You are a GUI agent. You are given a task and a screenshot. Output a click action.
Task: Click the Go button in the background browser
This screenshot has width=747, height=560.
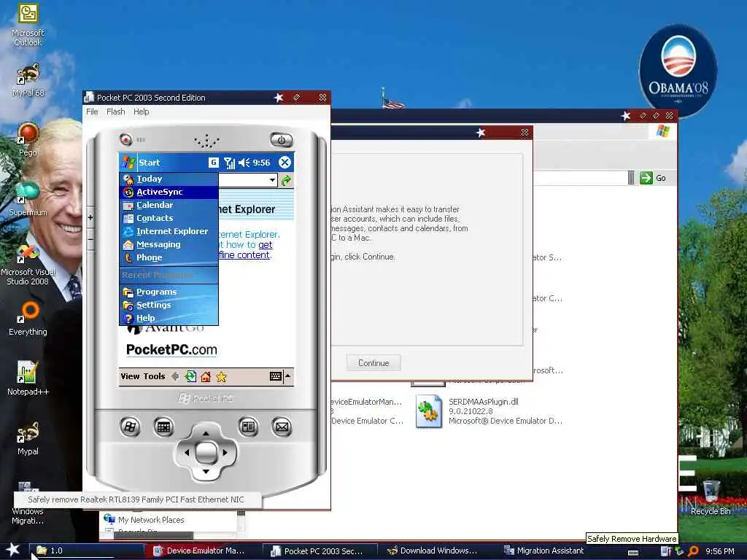click(x=653, y=178)
